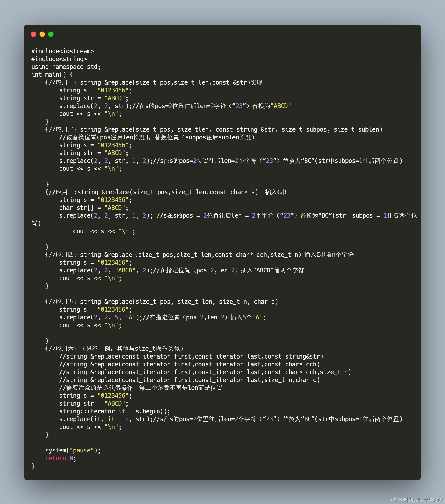Click the 应用三 comment about const char* s
This screenshot has width=445, height=504.
[166, 192]
